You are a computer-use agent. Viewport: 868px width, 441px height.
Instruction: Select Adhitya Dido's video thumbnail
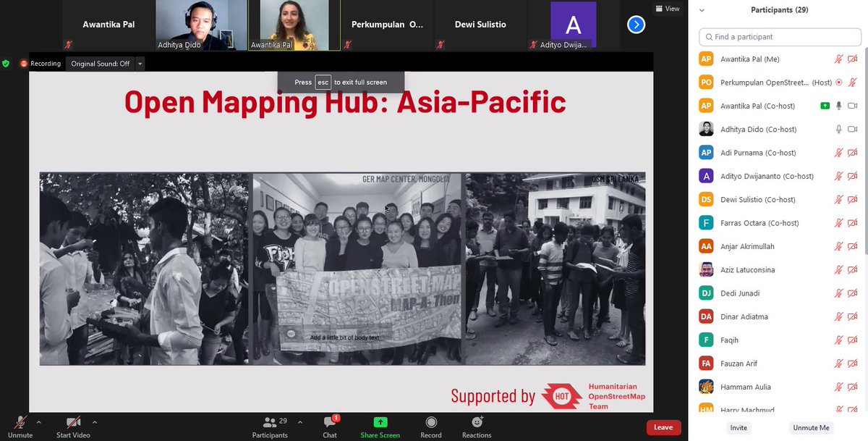(201, 25)
